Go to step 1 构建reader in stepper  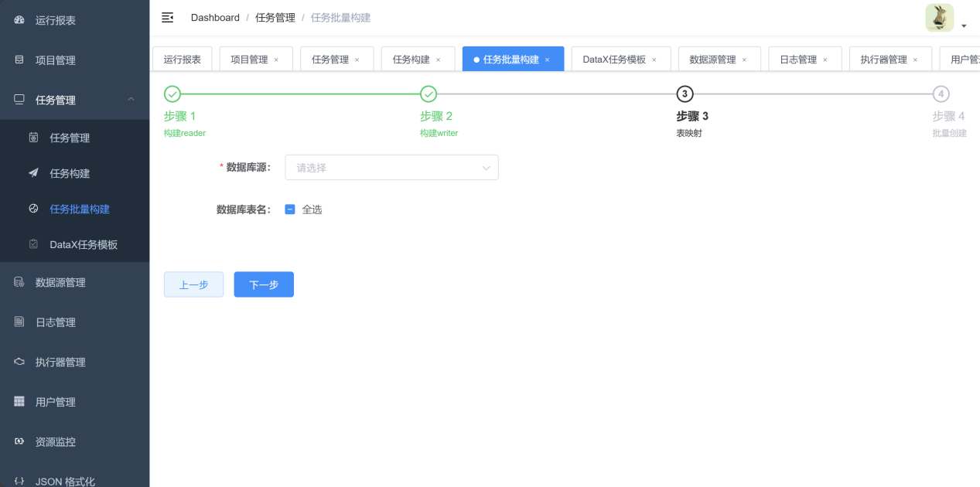coord(172,94)
